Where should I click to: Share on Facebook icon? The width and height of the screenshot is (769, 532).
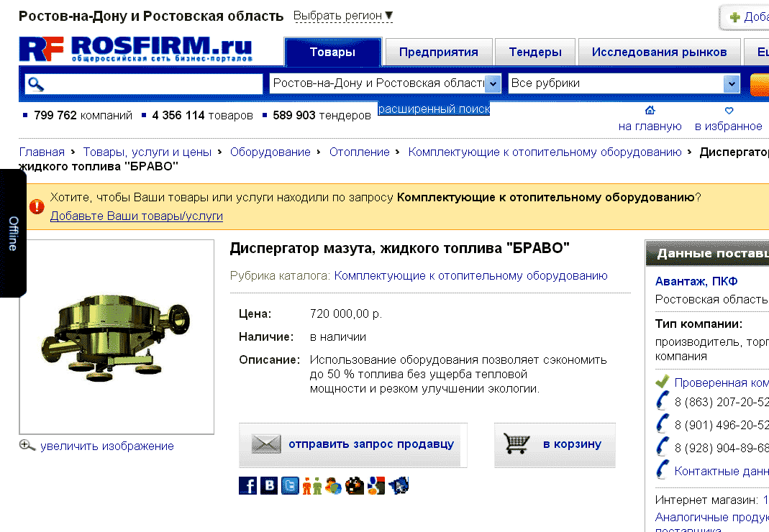(x=247, y=485)
